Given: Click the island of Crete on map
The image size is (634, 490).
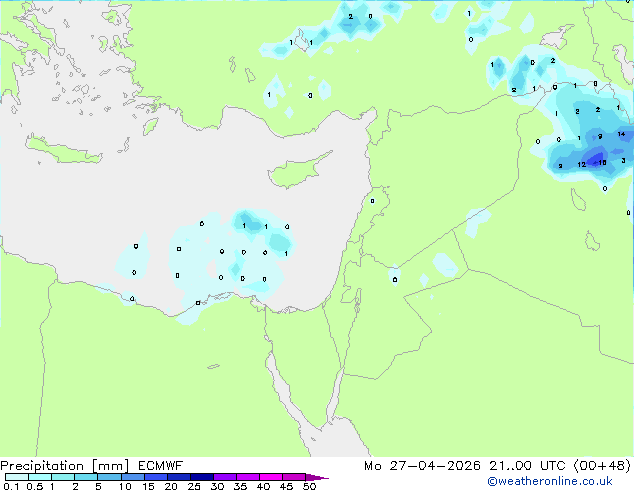Looking at the screenshot, I should pos(63,150).
